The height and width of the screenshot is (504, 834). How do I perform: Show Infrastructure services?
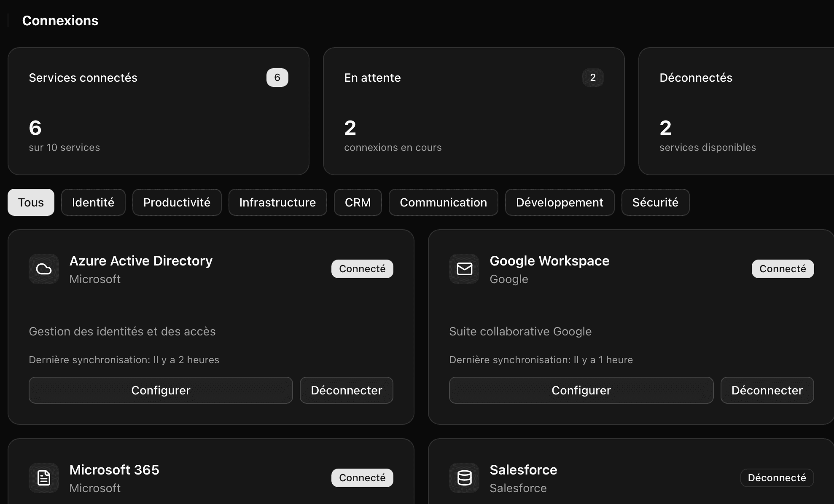277,202
